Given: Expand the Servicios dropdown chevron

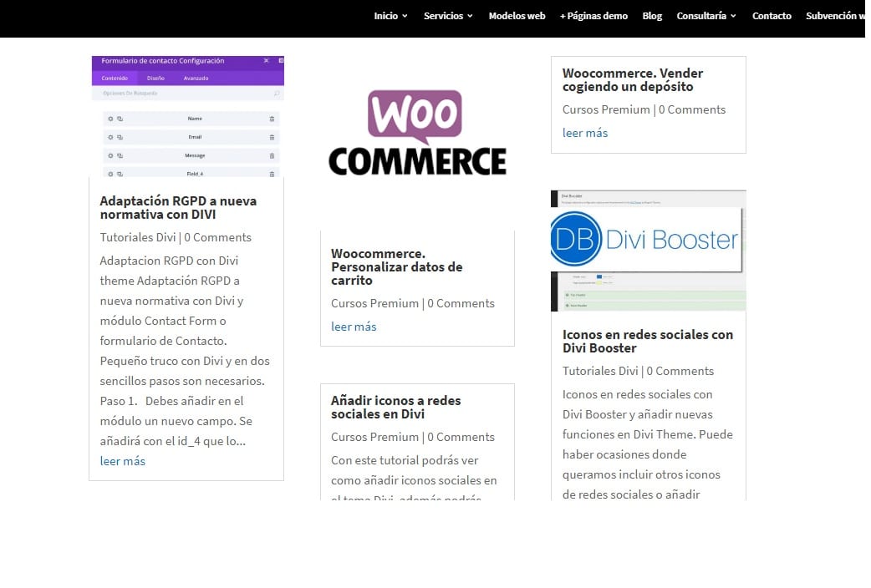Looking at the screenshot, I should [x=470, y=16].
